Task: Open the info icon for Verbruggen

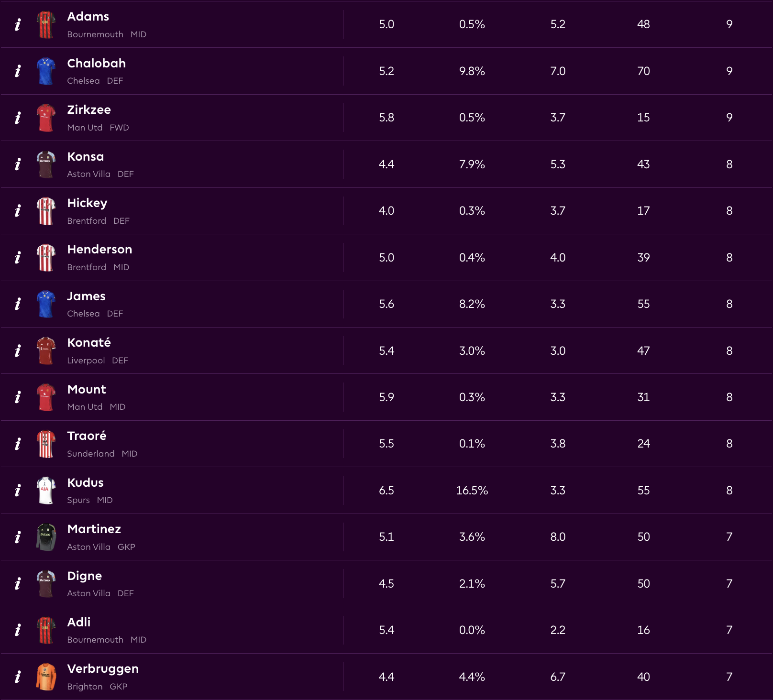Action: pos(18,677)
